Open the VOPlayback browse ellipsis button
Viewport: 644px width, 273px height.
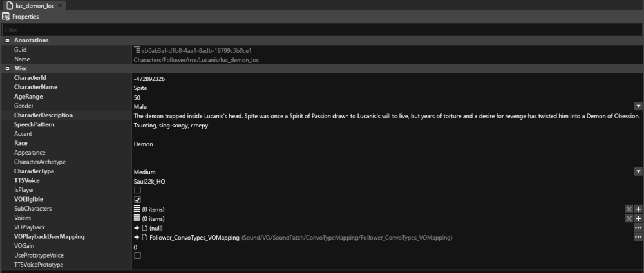click(638, 228)
